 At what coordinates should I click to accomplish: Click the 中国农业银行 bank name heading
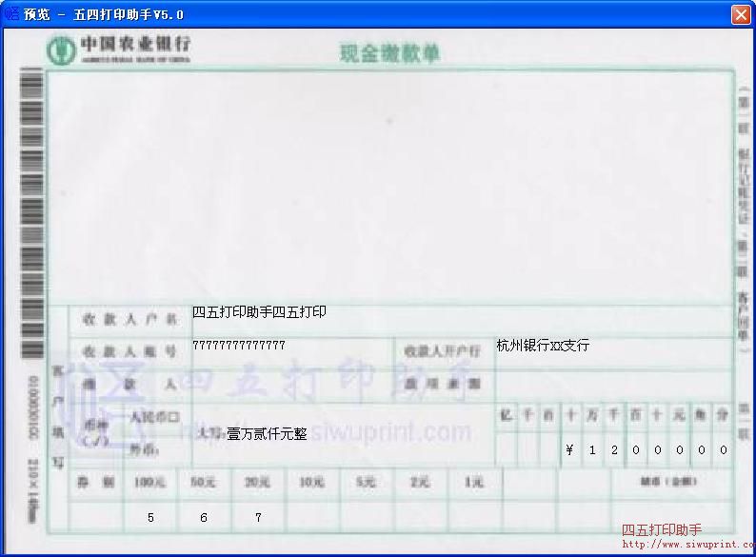click(135, 44)
